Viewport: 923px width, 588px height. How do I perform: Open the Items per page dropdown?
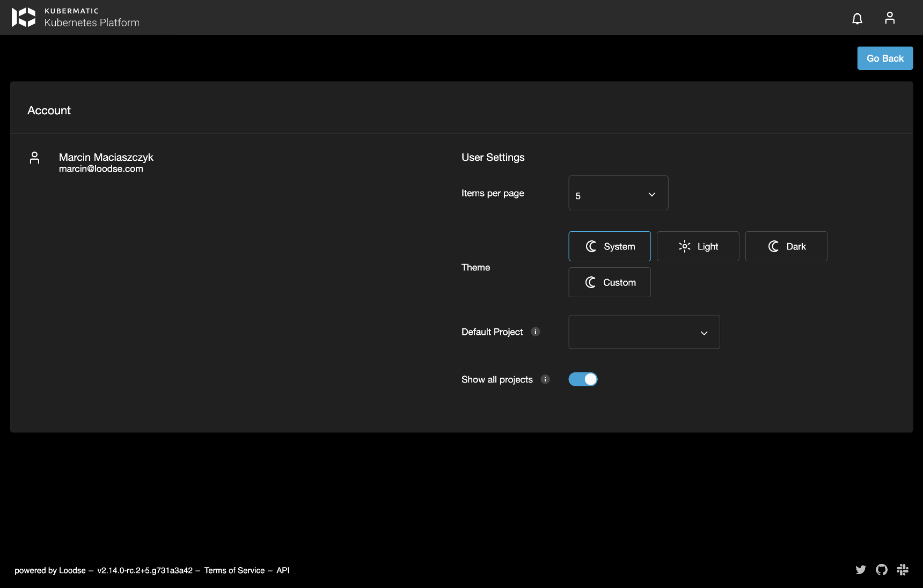pyautogui.click(x=618, y=193)
